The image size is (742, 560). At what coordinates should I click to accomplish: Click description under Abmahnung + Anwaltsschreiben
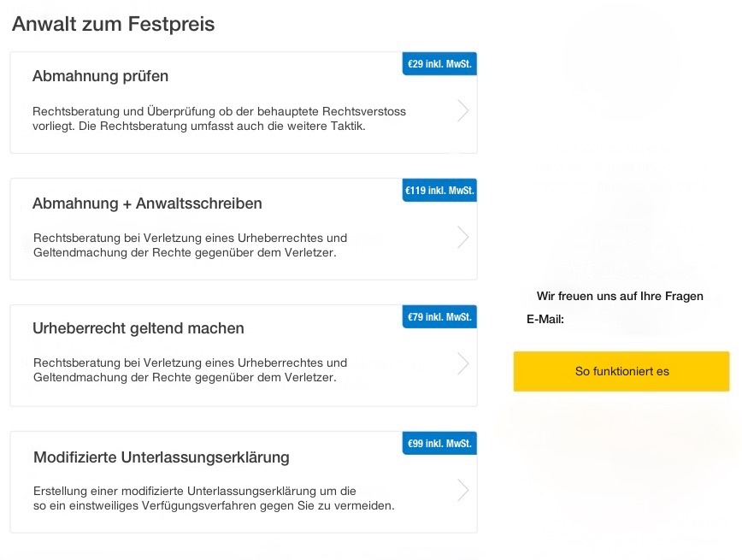pyautogui.click(x=190, y=245)
